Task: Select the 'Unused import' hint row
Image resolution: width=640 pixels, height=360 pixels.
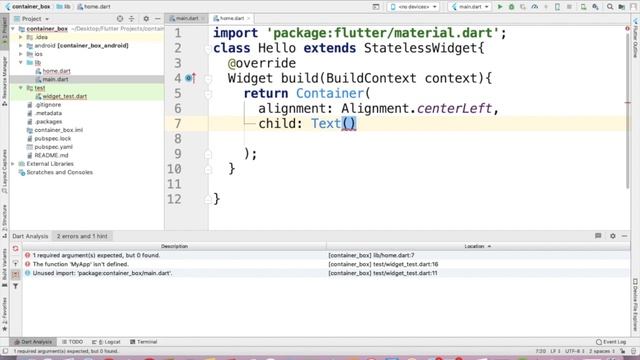Action: (x=326, y=273)
